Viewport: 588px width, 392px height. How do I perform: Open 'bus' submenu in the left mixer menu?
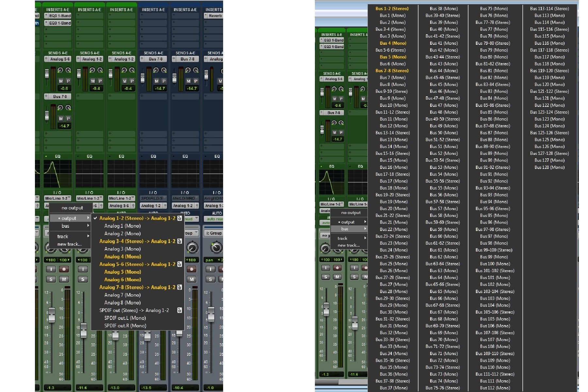tap(70, 226)
